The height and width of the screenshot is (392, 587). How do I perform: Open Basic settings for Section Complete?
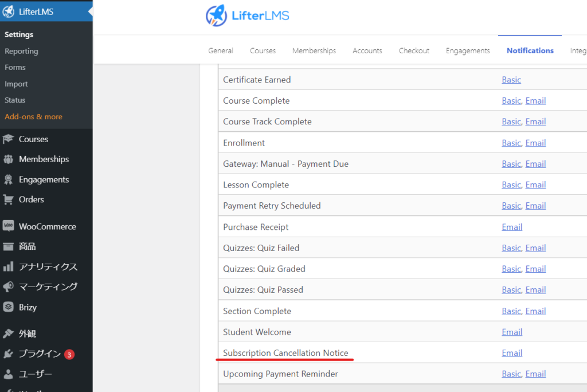pos(511,312)
